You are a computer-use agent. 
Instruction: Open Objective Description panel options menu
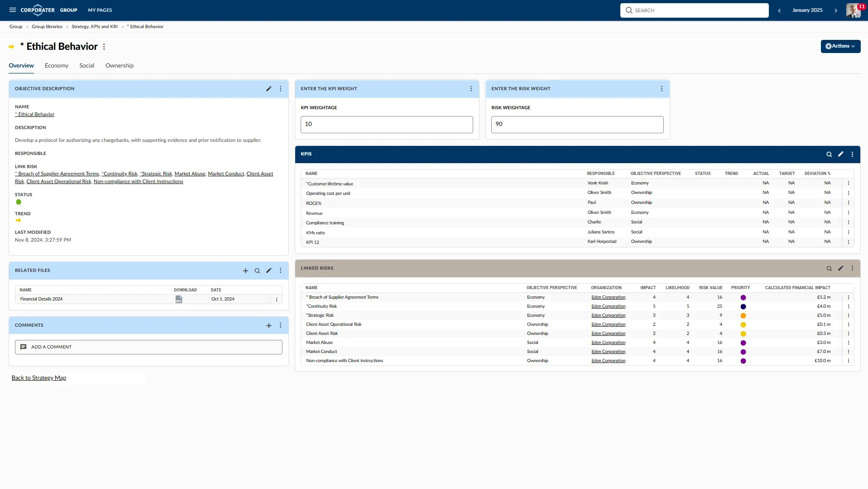281,89
